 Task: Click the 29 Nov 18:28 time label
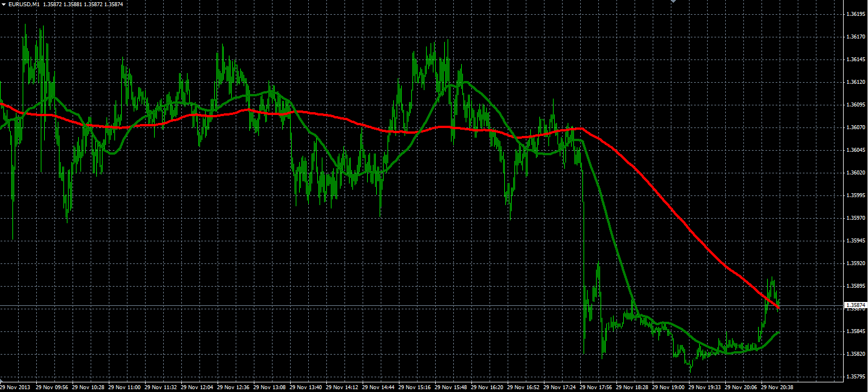632,387
